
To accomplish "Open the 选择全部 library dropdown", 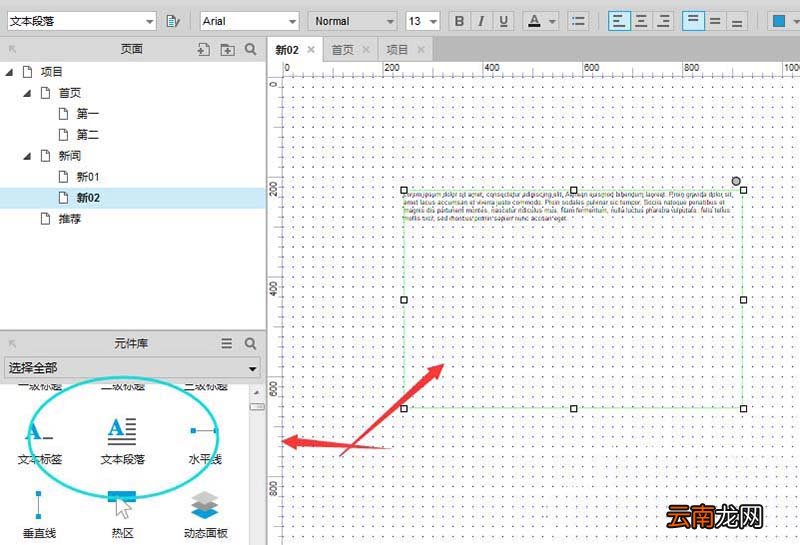I will [x=132, y=368].
